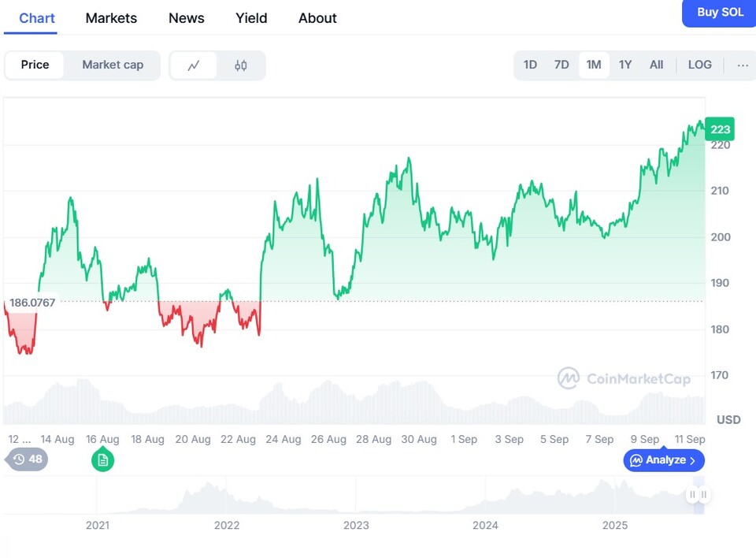Show the All time range
Screen dimensions: 756x558
pos(656,65)
